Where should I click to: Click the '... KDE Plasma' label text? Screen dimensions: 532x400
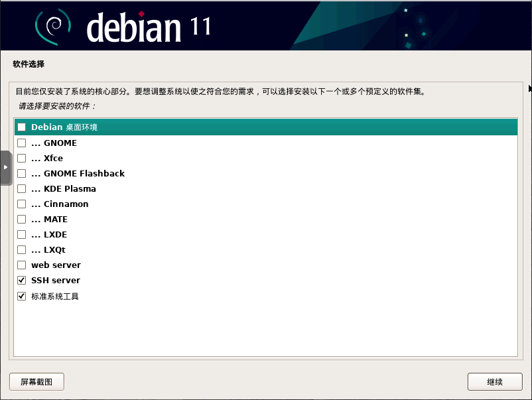click(64, 188)
